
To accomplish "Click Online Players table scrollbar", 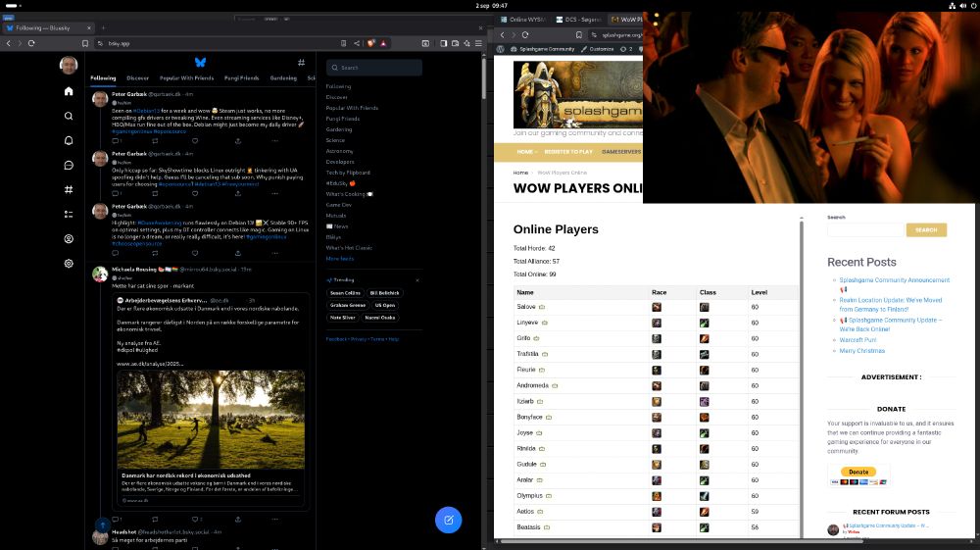I will pos(802,378).
